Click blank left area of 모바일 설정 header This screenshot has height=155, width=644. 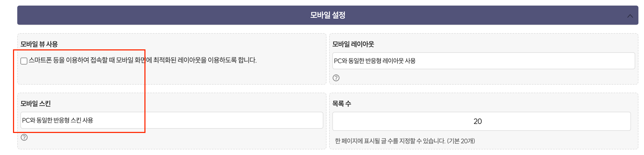click(x=133, y=15)
